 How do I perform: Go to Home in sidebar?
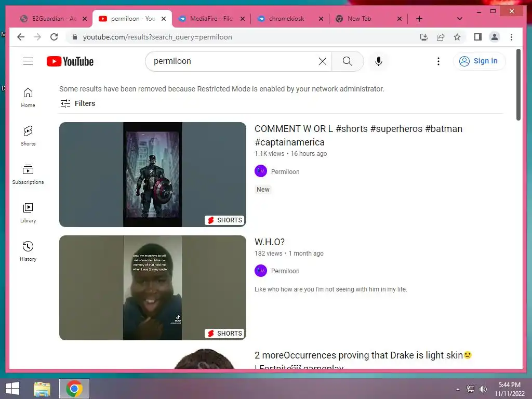click(x=28, y=98)
